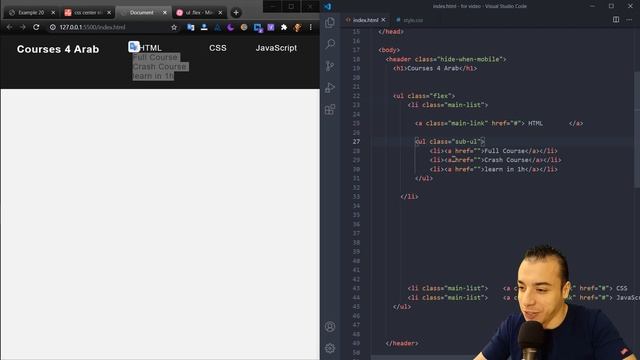Open Source Control view in VS Code
The width and height of the screenshot is (640, 360).
pos(330,66)
